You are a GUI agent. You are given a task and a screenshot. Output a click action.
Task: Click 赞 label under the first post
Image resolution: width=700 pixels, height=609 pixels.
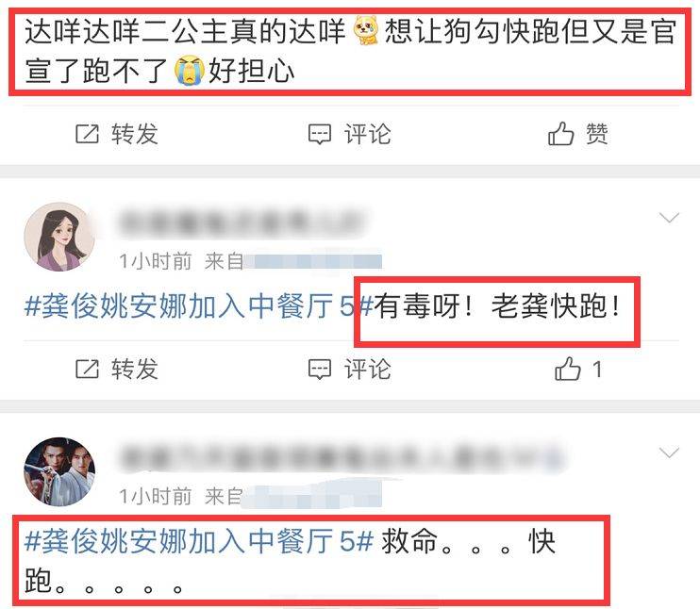tap(596, 134)
